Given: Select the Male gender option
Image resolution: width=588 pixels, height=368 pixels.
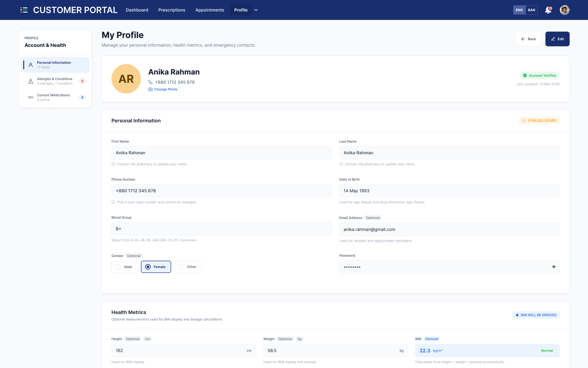Looking at the screenshot, I should click(x=124, y=267).
